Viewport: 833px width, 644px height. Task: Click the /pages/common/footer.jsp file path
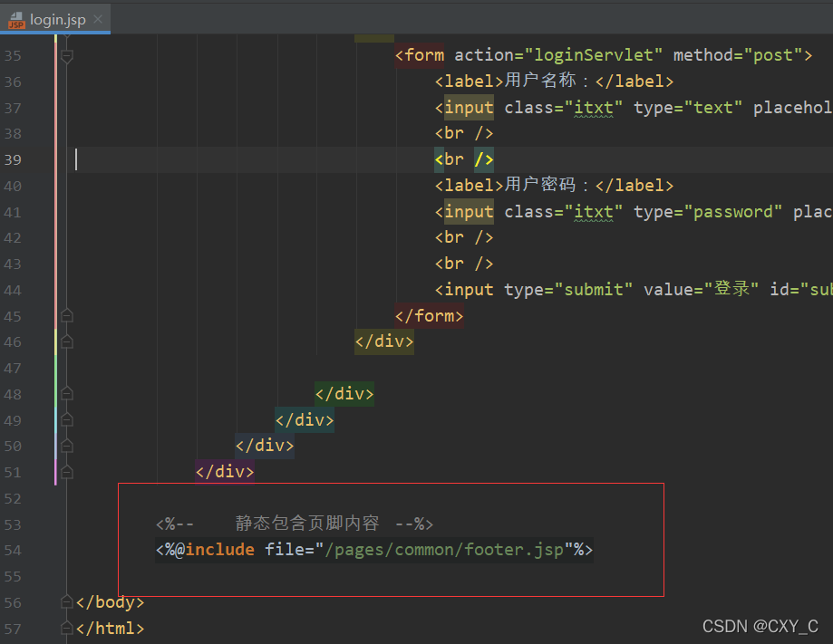[x=443, y=550]
